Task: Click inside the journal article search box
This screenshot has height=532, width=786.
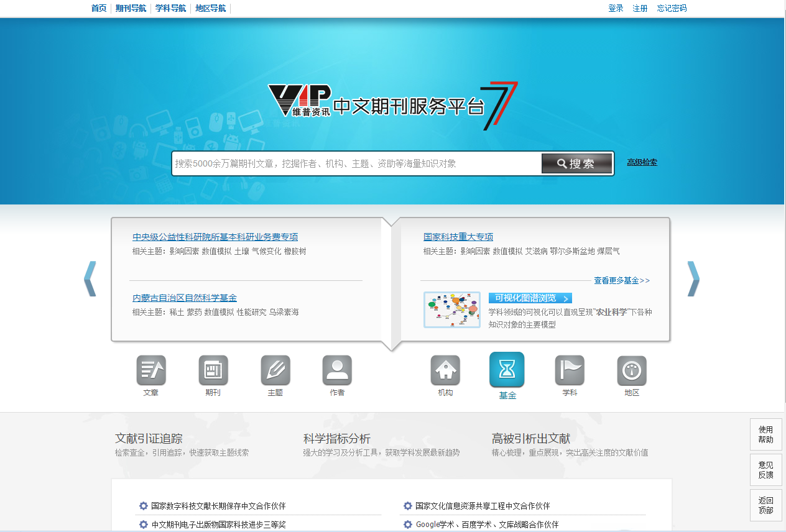Action: 356,163
